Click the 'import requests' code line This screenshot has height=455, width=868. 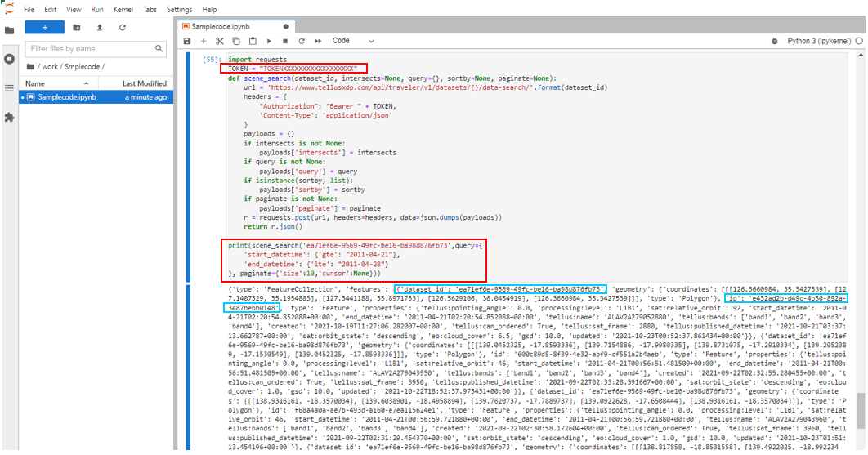[x=257, y=60]
